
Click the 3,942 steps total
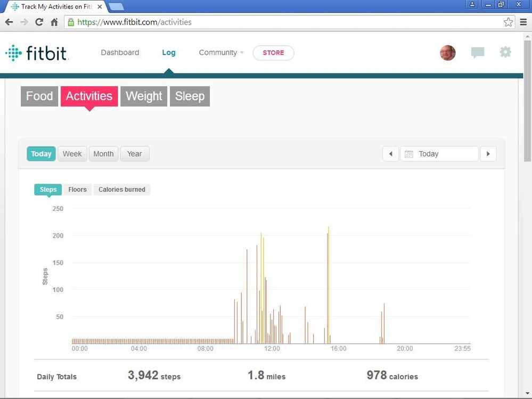154,375
